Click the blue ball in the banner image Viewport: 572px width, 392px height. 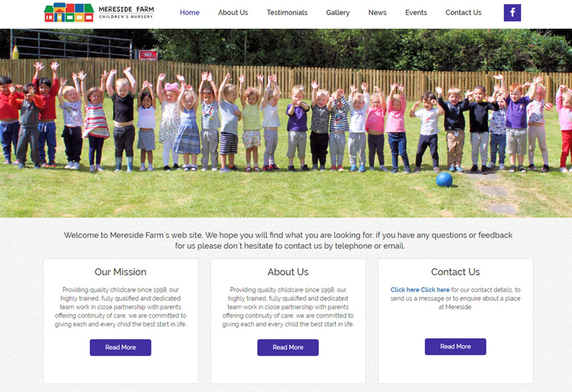(x=444, y=180)
